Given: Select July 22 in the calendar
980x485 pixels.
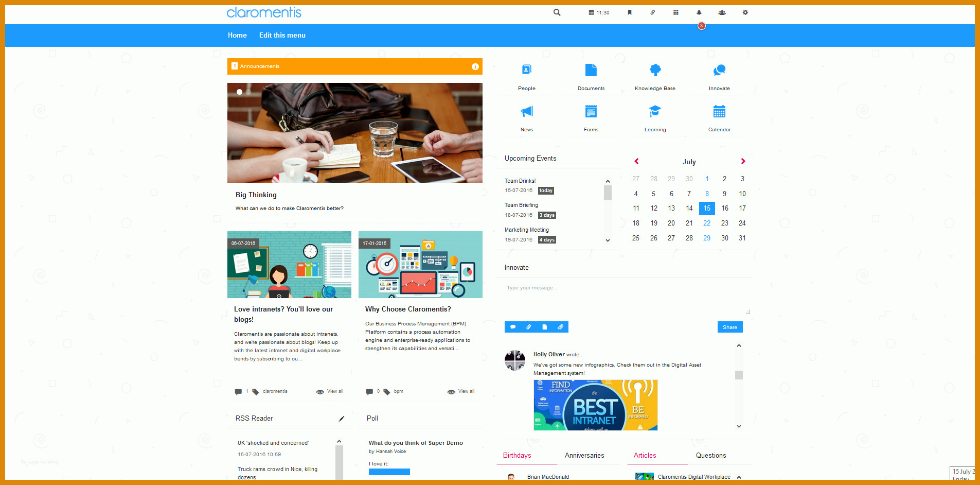Looking at the screenshot, I should [x=707, y=223].
